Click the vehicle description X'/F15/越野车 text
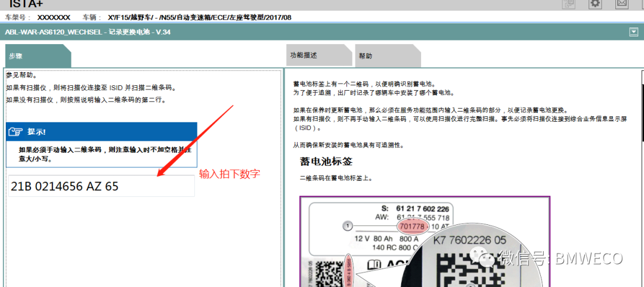The height and width of the screenshot is (287, 644). (200, 17)
